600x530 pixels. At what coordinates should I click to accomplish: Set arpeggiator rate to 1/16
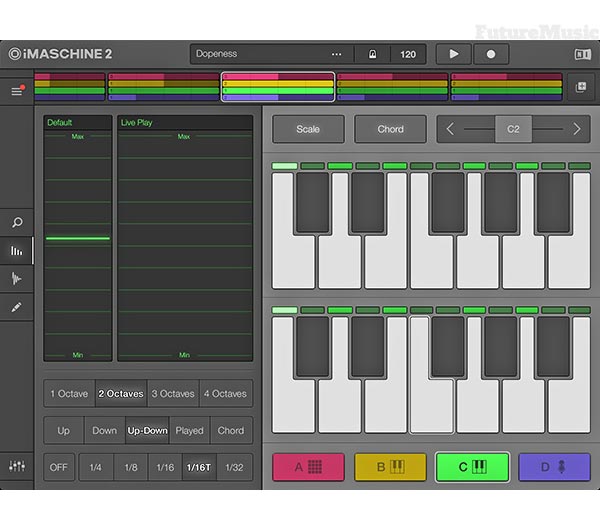[165, 467]
